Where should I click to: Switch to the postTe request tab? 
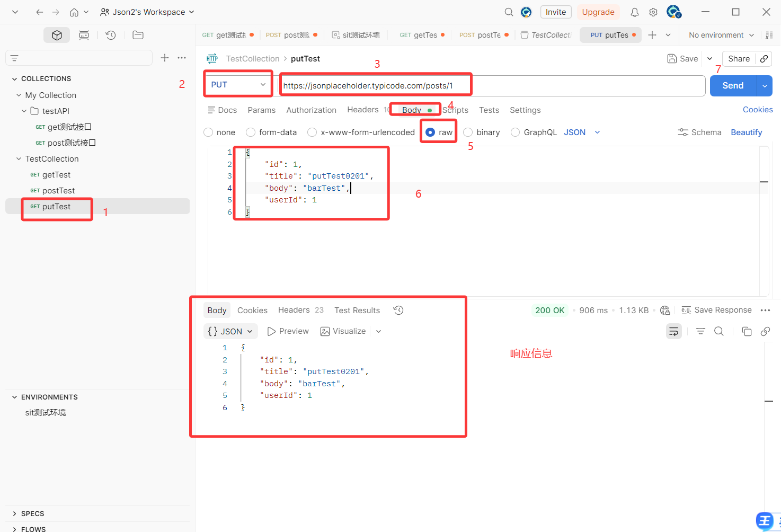pyautogui.click(x=484, y=35)
